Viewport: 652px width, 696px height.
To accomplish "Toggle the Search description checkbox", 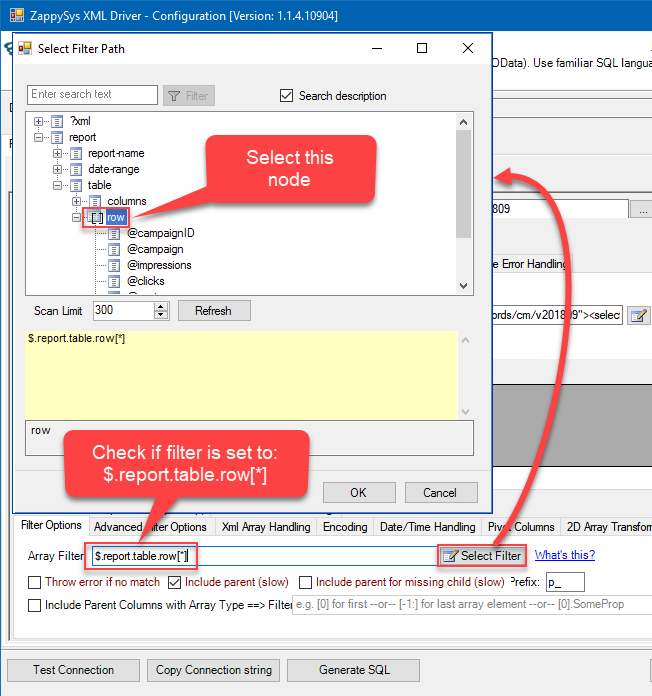I will [287, 96].
